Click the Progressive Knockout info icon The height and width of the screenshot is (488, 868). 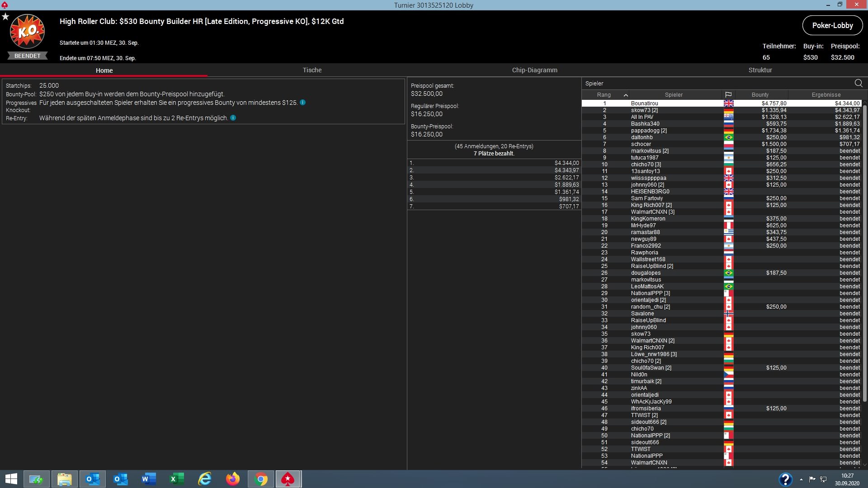coord(302,103)
